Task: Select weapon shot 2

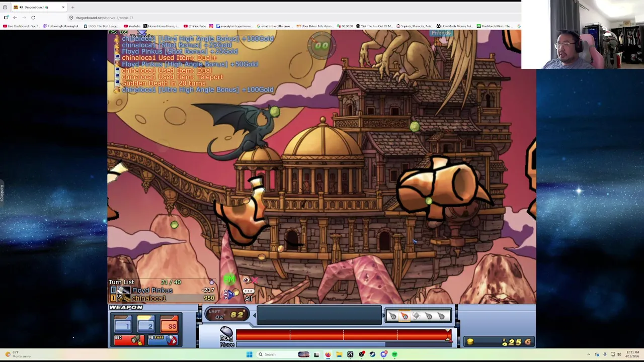Action: [x=146, y=324]
